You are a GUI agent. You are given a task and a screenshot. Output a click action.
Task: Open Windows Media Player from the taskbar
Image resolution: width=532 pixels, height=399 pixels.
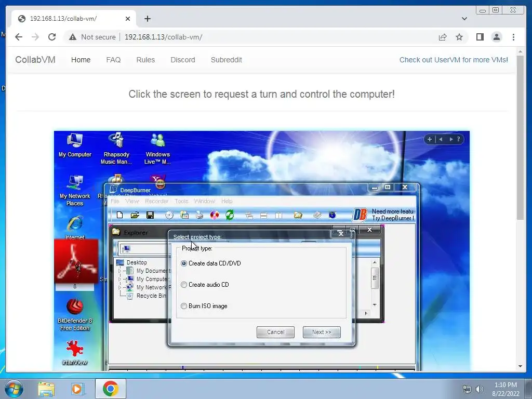[77, 389]
